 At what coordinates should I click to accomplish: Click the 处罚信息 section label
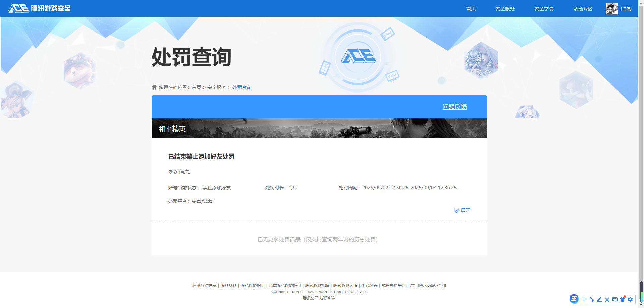point(179,172)
